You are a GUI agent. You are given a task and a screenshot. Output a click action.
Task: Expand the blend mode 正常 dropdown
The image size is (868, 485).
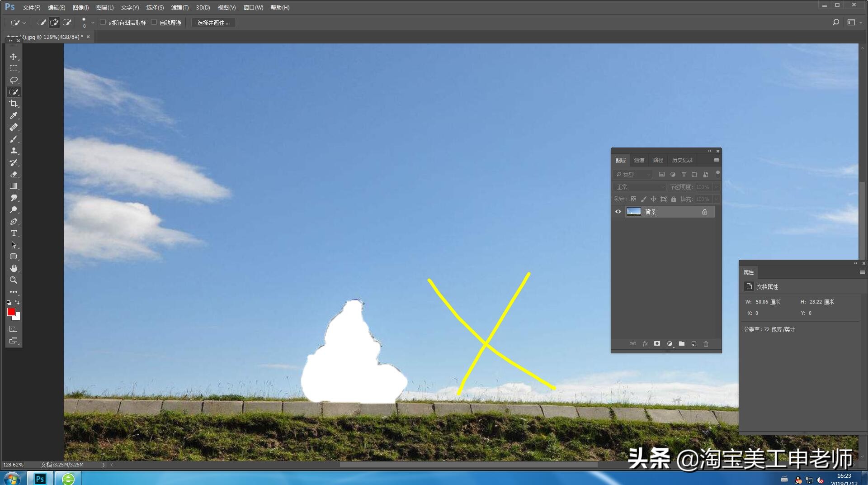tap(639, 187)
